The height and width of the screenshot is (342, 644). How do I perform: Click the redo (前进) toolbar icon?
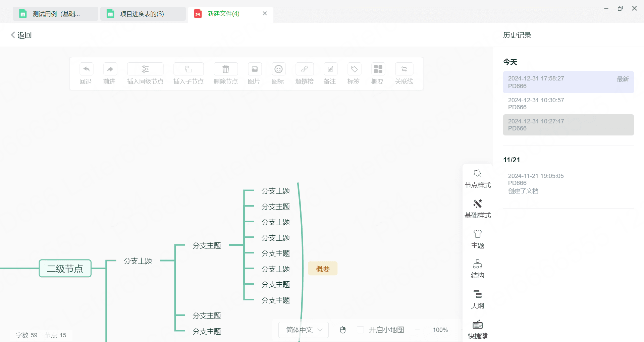point(110,69)
